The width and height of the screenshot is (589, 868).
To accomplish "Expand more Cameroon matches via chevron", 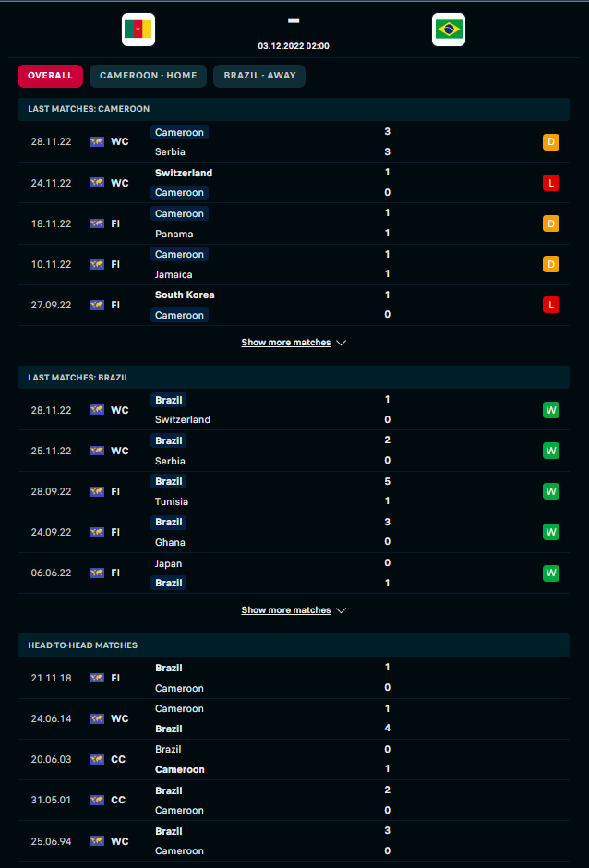I will pos(342,343).
